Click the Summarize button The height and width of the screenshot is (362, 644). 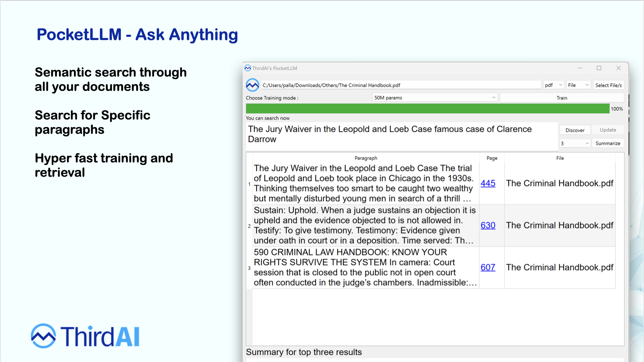(x=608, y=143)
